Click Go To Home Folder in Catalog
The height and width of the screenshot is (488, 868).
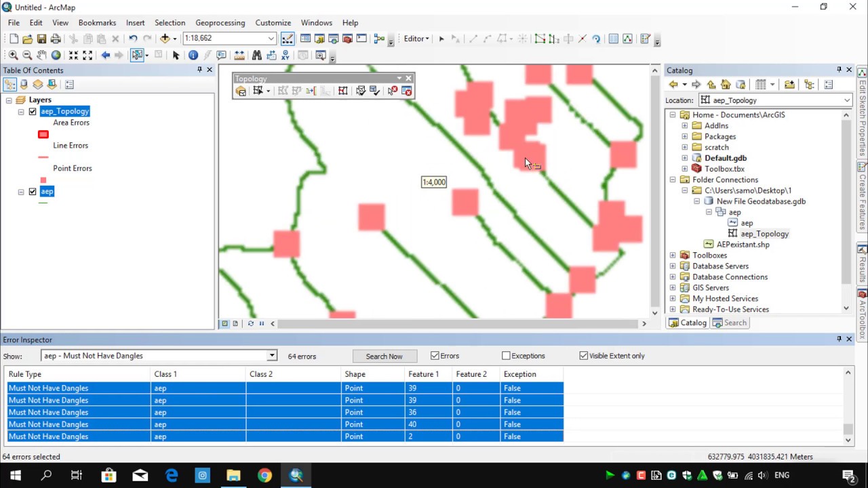click(x=726, y=85)
